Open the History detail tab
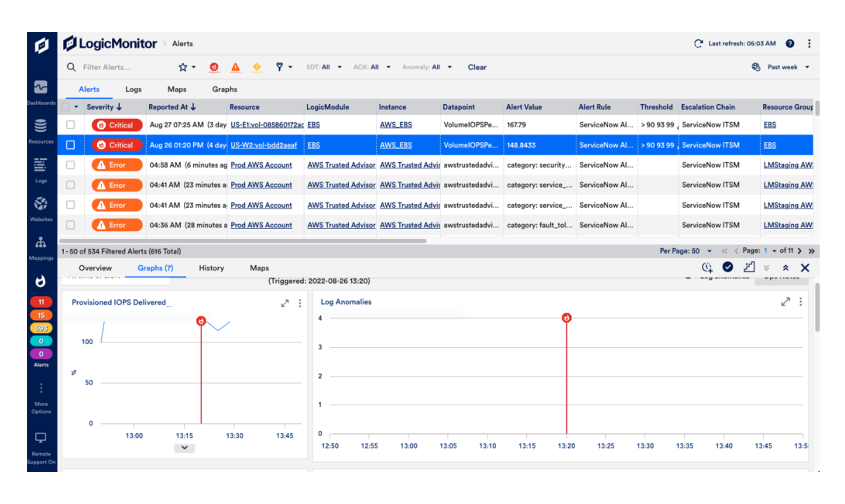Image resolution: width=845 pixels, height=504 pixels. pos(212,268)
